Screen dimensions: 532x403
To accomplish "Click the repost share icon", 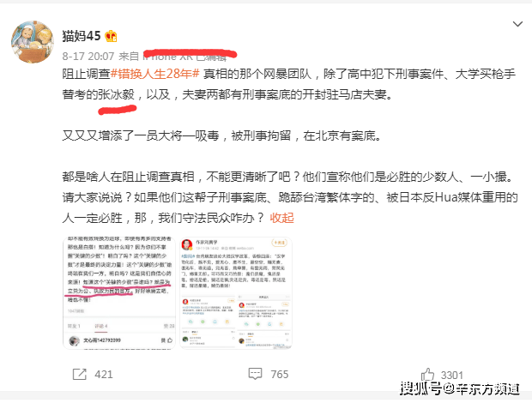I will tap(80, 374).
